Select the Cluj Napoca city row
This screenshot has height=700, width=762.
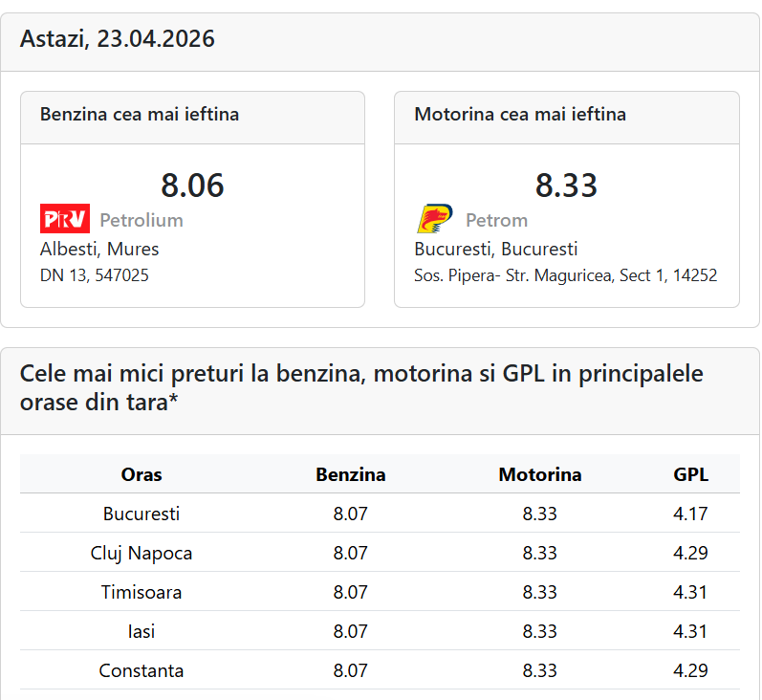[142, 553]
